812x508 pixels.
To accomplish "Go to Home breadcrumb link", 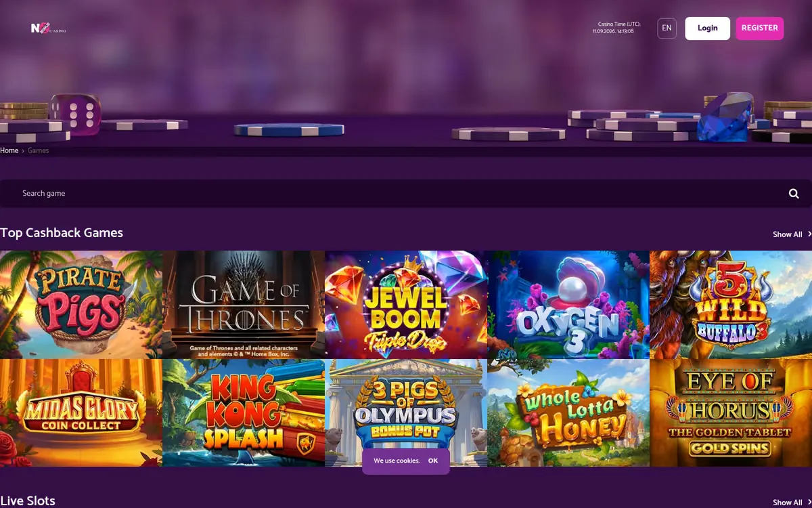I will (x=9, y=150).
